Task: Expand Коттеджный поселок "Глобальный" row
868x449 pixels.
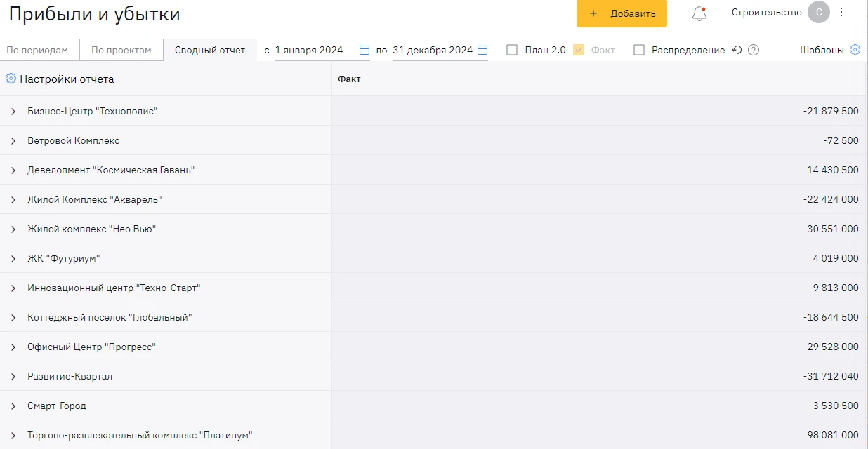Action: pos(13,318)
